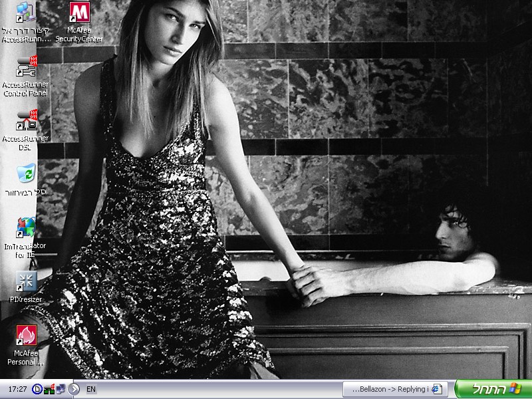Click the Internet Explorer icon on taskbar button
Viewport: 532px width, 399px height.
437,389
